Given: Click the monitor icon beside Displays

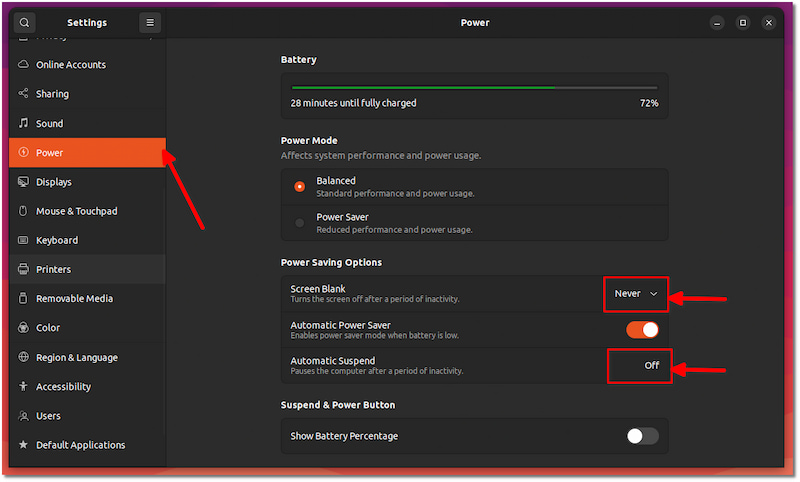Looking at the screenshot, I should [23, 182].
